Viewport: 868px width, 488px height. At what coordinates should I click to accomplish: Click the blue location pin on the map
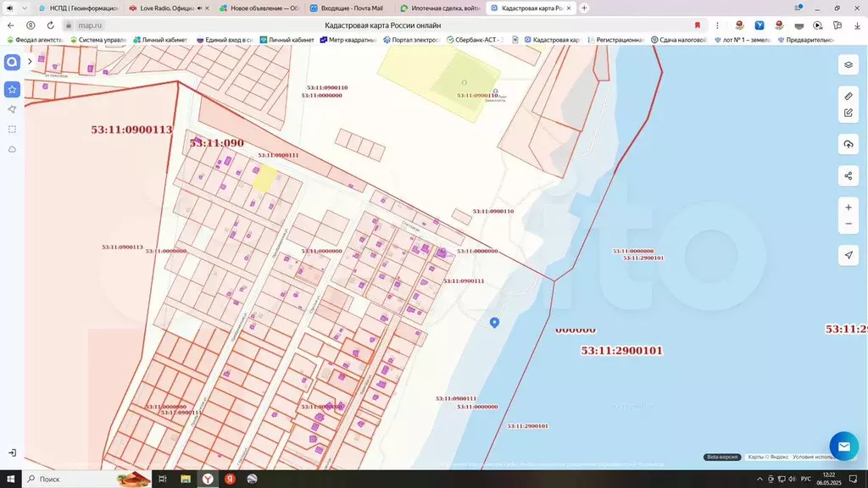point(494,323)
